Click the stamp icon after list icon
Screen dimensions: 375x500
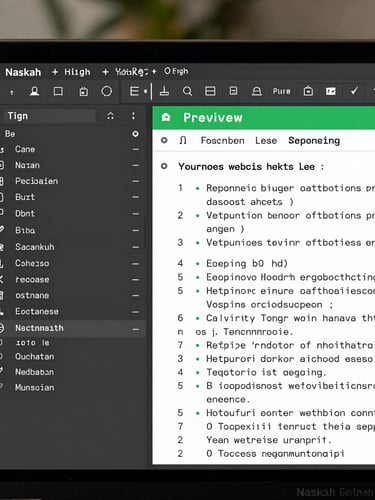click(x=164, y=91)
